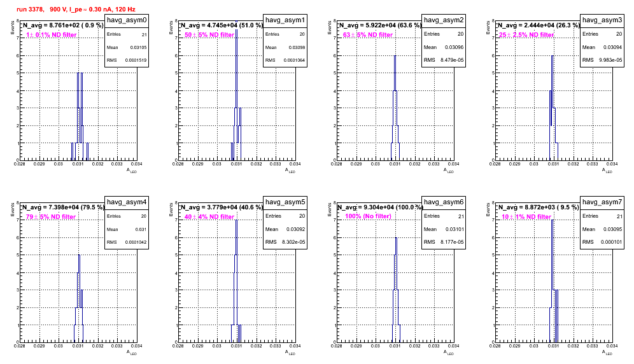The width and height of the screenshot is (634, 364).
Task: Click Mean 0.03101 in havg_asym6 stats
Action: pyautogui.click(x=444, y=229)
